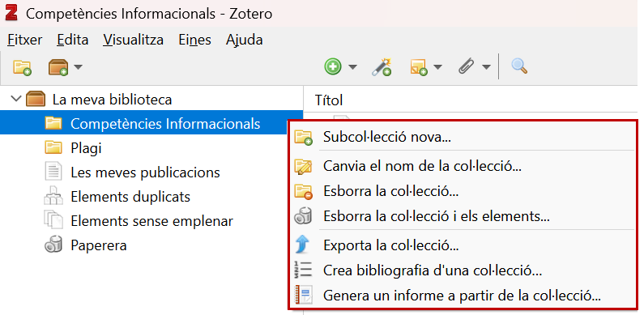The height and width of the screenshot is (315, 644).
Task: Click the green New Item plus icon
Action: pyautogui.click(x=333, y=66)
